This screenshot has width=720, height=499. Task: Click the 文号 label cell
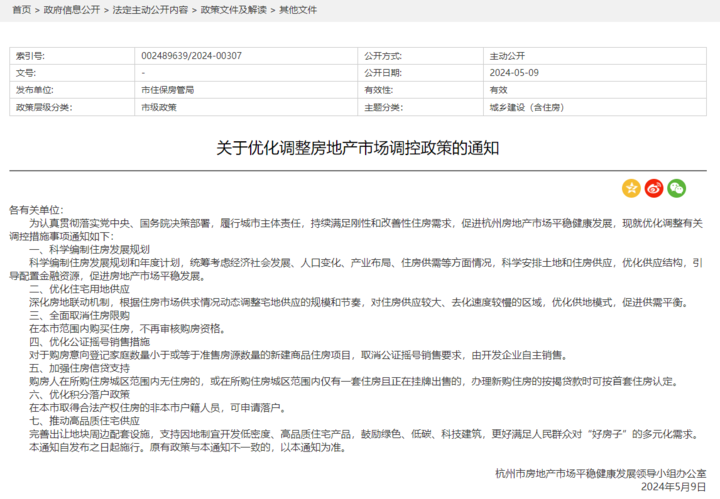click(x=72, y=73)
